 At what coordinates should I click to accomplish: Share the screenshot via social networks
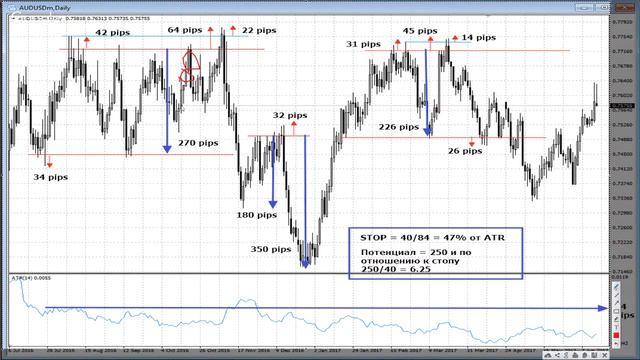coord(557,355)
